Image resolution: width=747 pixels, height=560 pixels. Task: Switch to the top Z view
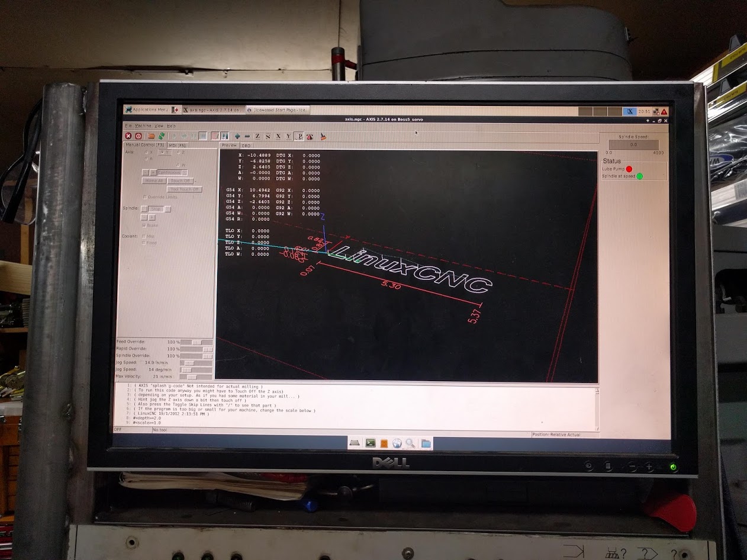[257, 136]
